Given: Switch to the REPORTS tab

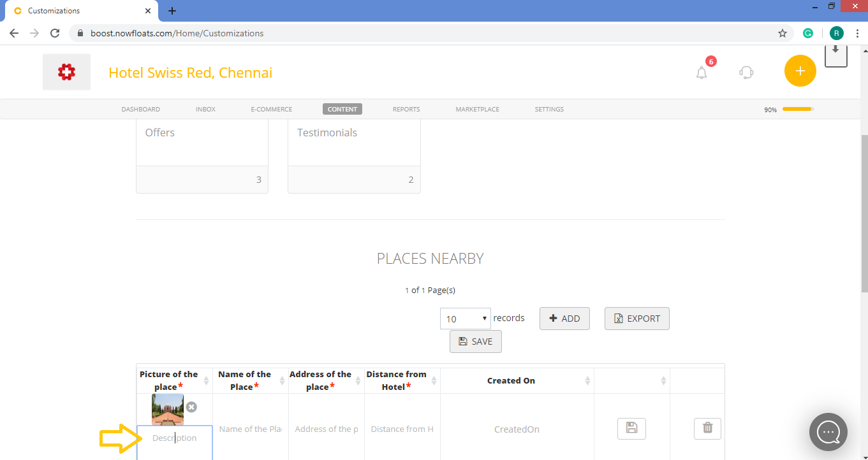Looking at the screenshot, I should (406, 109).
